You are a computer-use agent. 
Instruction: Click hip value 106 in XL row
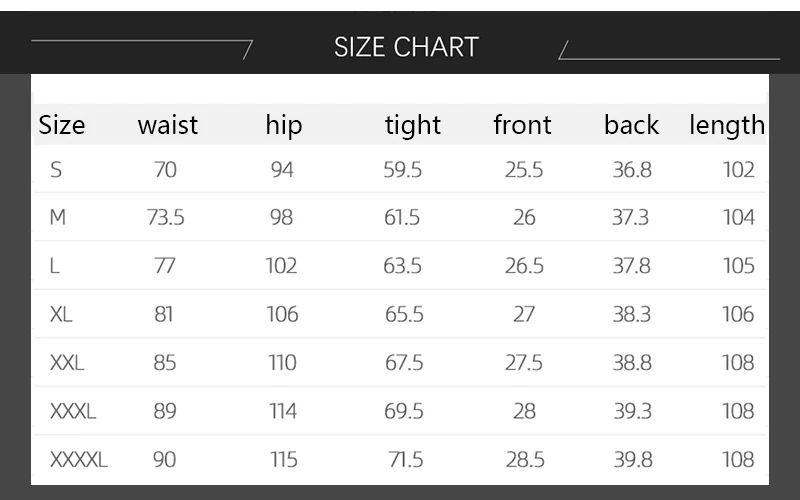pos(283,314)
